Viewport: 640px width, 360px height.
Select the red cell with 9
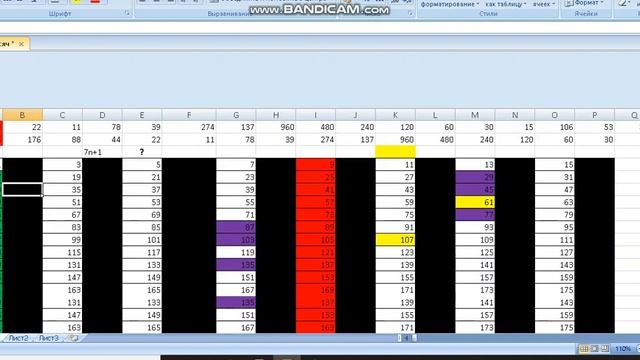316,164
